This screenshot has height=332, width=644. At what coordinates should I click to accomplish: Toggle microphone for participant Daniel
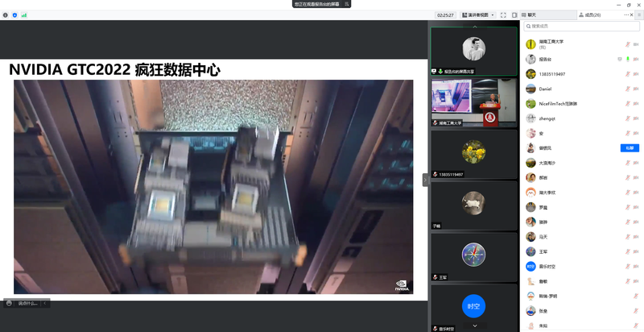[627, 89]
